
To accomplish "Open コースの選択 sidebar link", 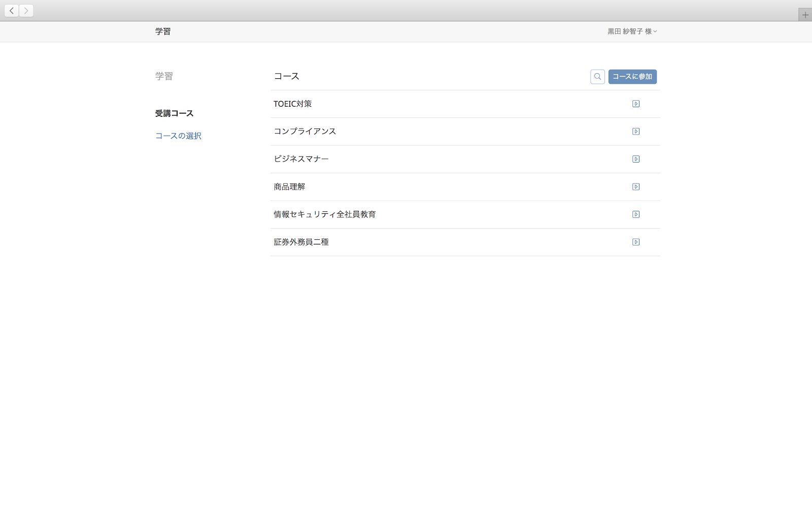I will 178,136.
